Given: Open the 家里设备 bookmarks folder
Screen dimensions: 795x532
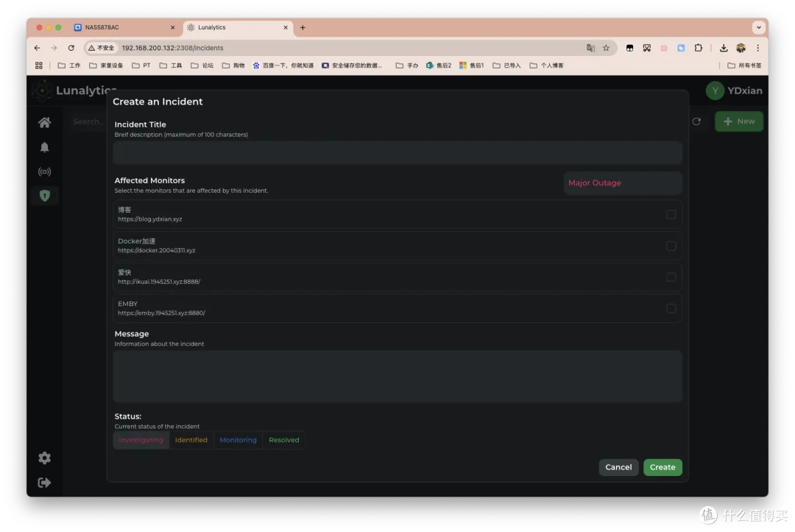Looking at the screenshot, I should click(x=106, y=65).
